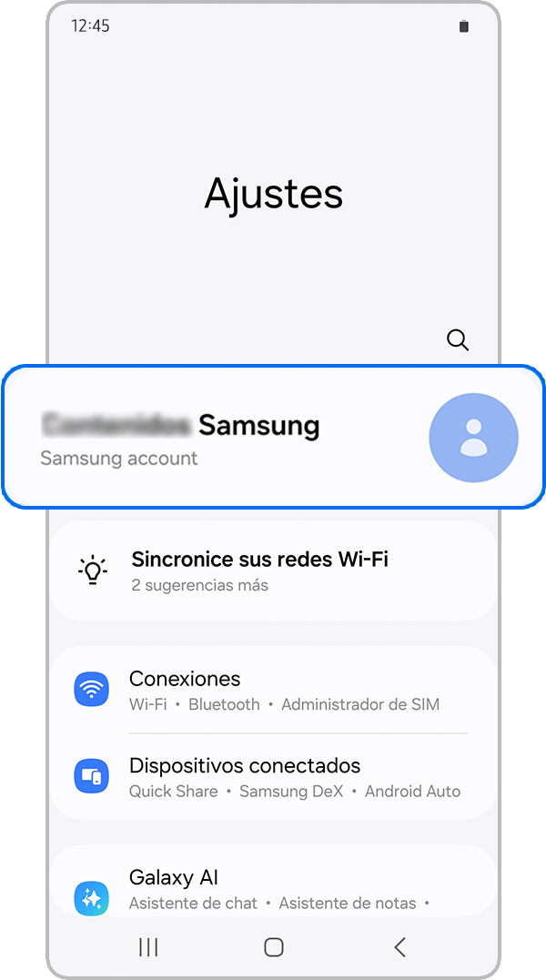This screenshot has height=980, width=546.
Task: Tap the 12:45 clock in status bar
Action: (x=91, y=25)
